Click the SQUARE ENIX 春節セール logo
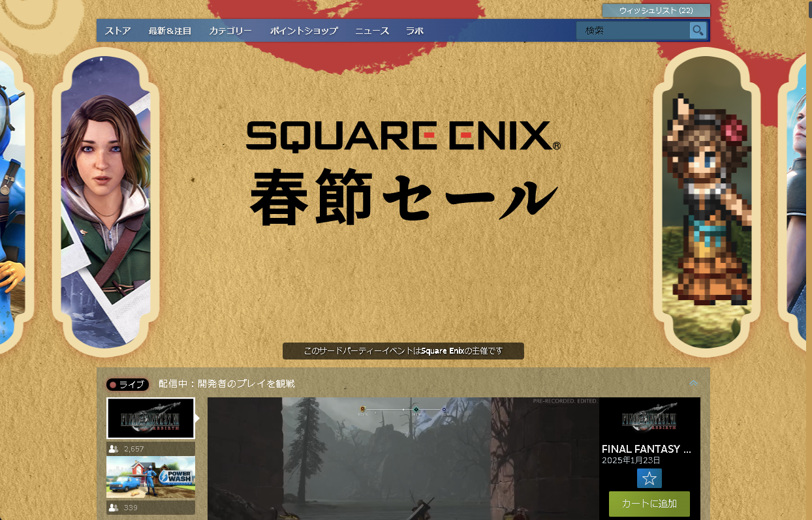This screenshot has width=812, height=520. [403, 173]
